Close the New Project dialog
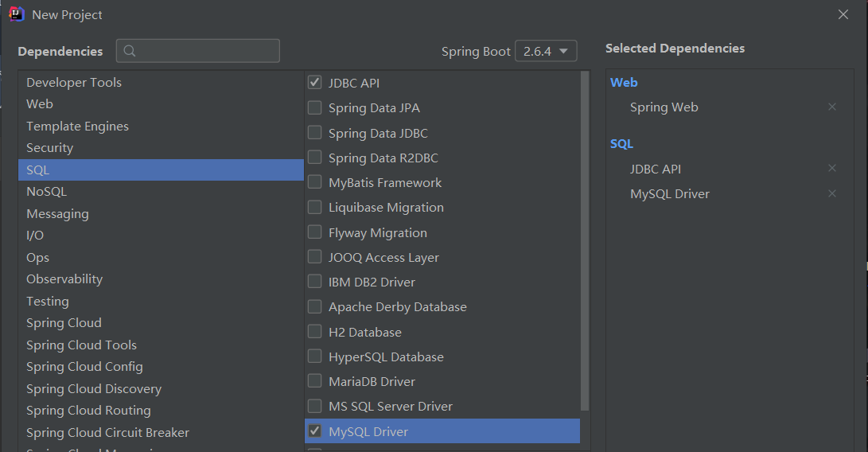Viewport: 868px width, 452px height. click(x=843, y=14)
